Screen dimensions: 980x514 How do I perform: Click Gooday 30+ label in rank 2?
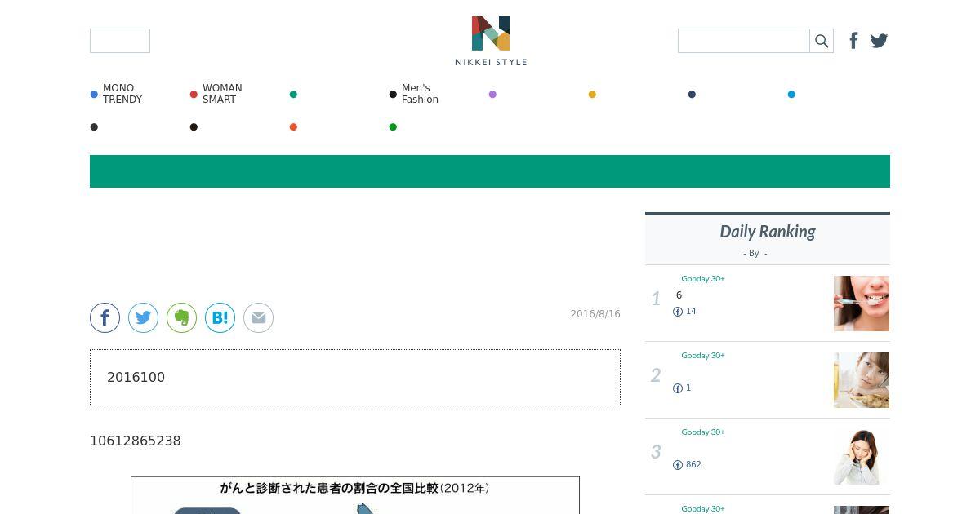[703, 356]
